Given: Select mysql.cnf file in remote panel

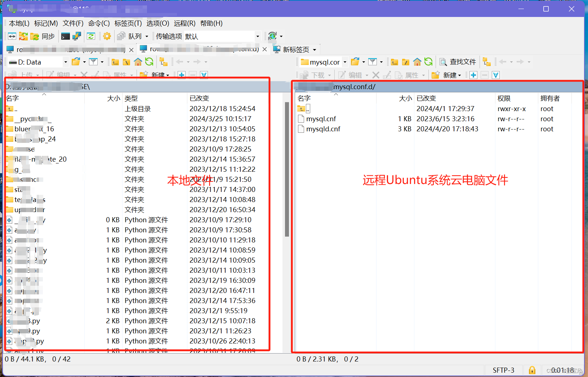Looking at the screenshot, I should pos(321,119).
